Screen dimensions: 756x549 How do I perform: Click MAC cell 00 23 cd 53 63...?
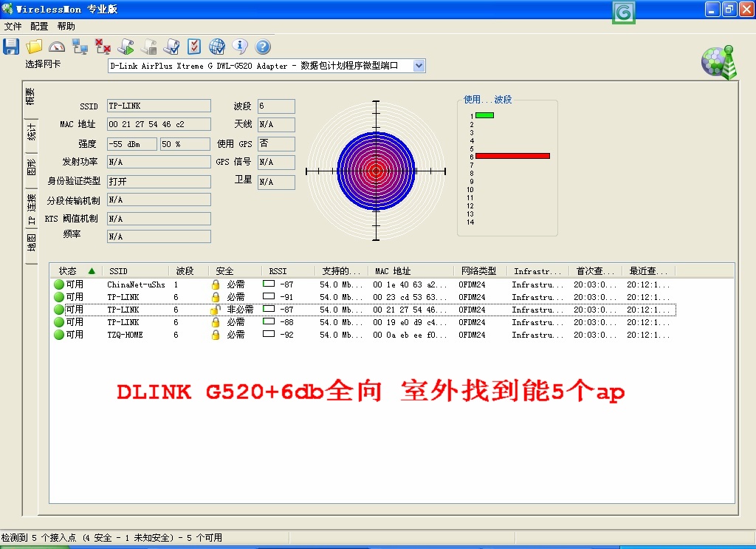click(x=410, y=297)
